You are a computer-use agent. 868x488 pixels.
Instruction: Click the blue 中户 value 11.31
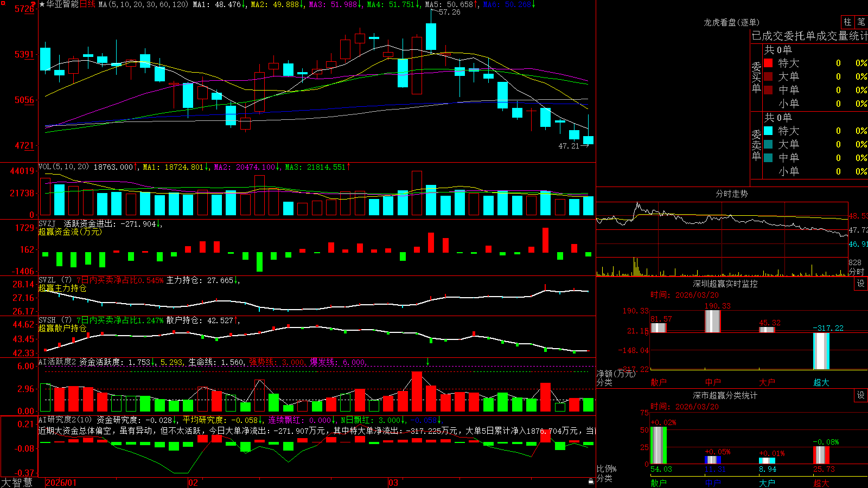(x=714, y=469)
